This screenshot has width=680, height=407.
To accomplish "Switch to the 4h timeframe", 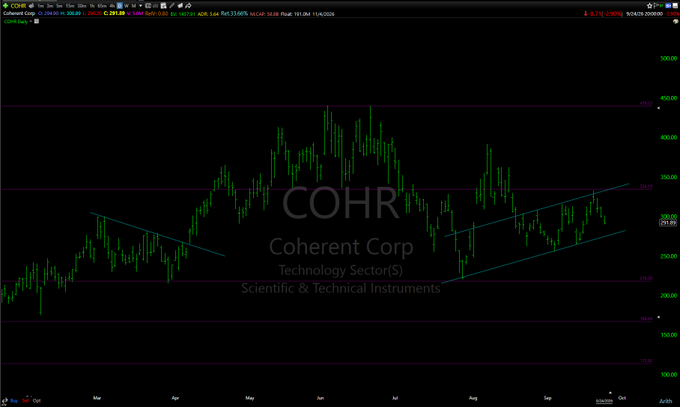I will 112,6.
